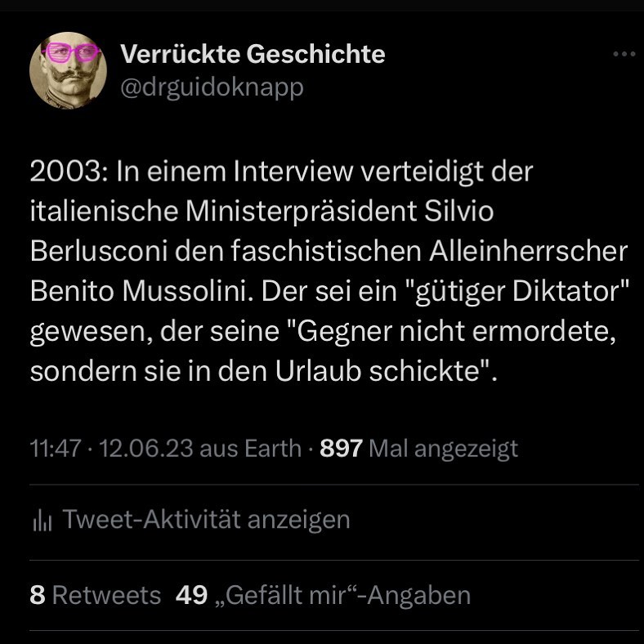Open the three-dot more options menu
The height and width of the screenshot is (644, 644).
coord(623,55)
